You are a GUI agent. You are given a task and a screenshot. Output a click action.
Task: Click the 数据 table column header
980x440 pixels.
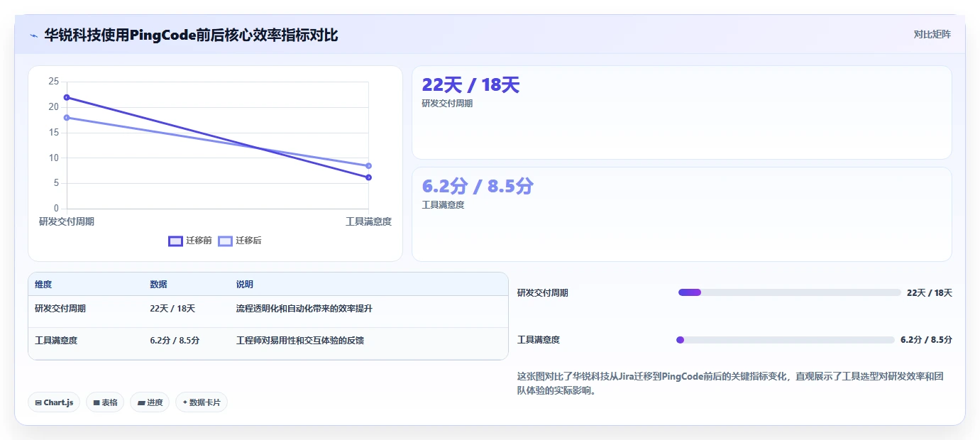coord(158,285)
